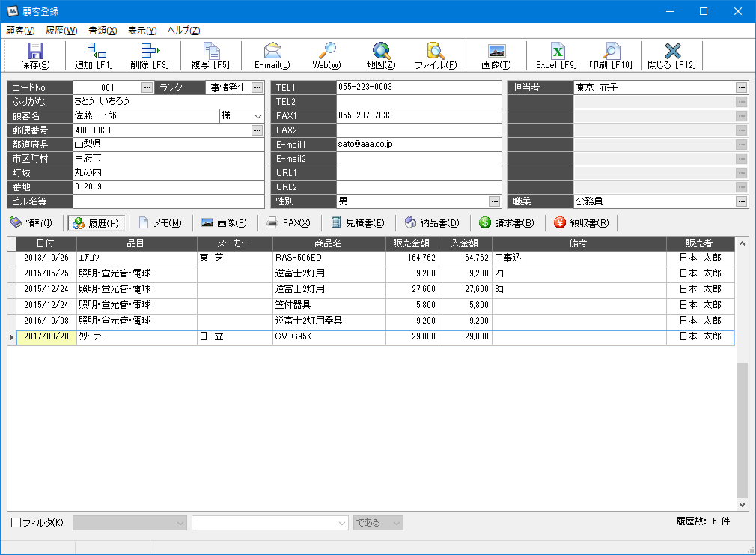Expand the filter field dropdown beside フィルタ
Screen dimensions: 756x555
point(180,523)
